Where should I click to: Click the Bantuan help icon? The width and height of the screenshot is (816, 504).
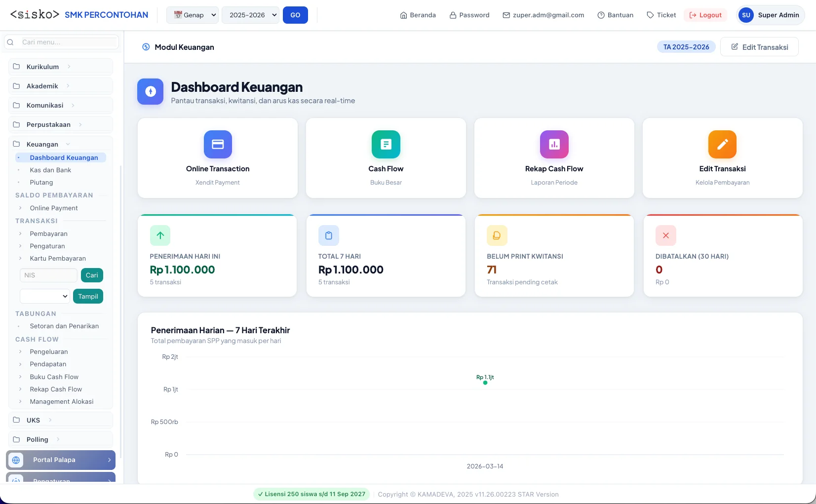[601, 15]
